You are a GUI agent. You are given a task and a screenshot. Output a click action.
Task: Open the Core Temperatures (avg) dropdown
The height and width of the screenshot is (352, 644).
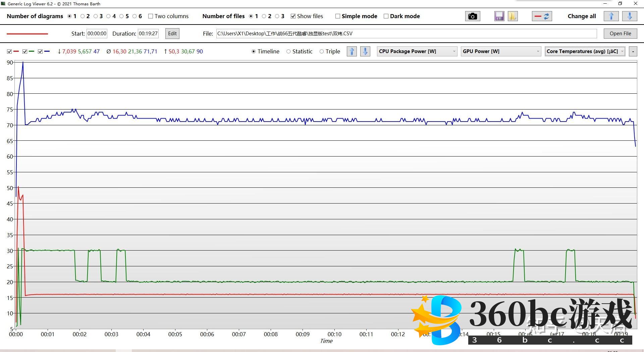(585, 51)
